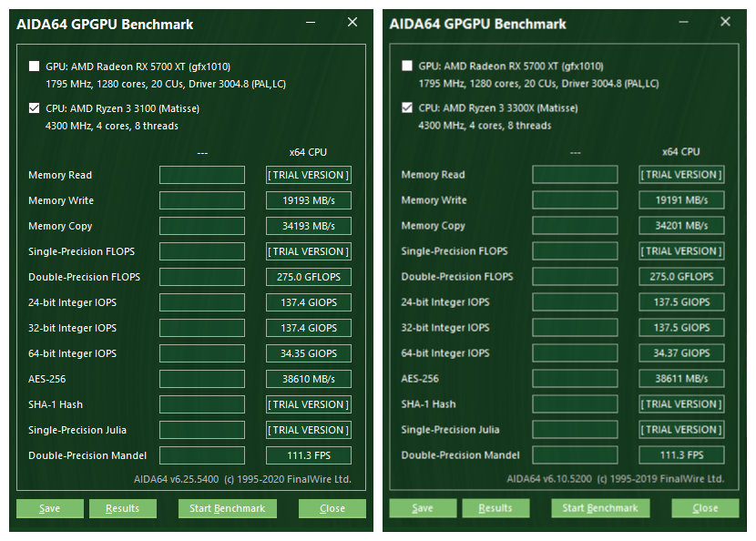Click the bottom Close button in the left window
The width and height of the screenshot is (756, 541).
(332, 508)
